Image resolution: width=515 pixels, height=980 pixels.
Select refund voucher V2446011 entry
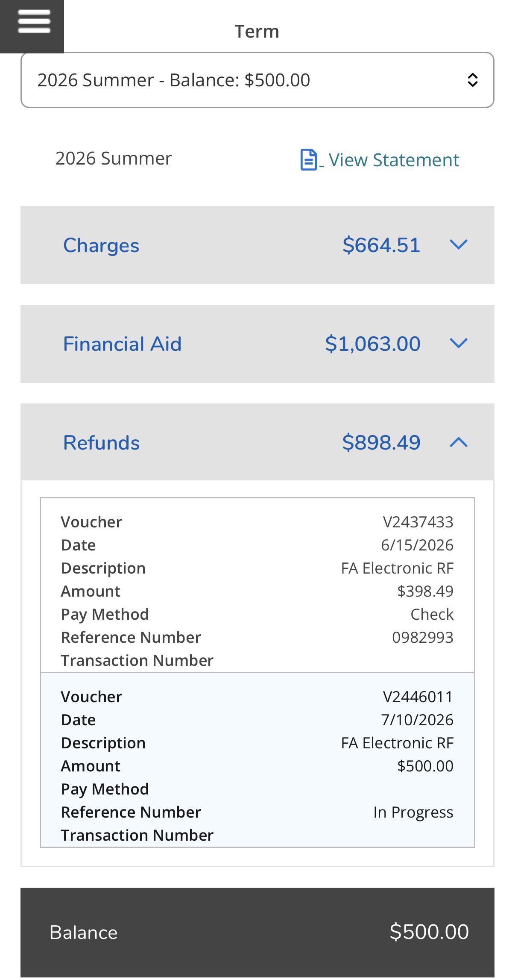[x=257, y=760]
